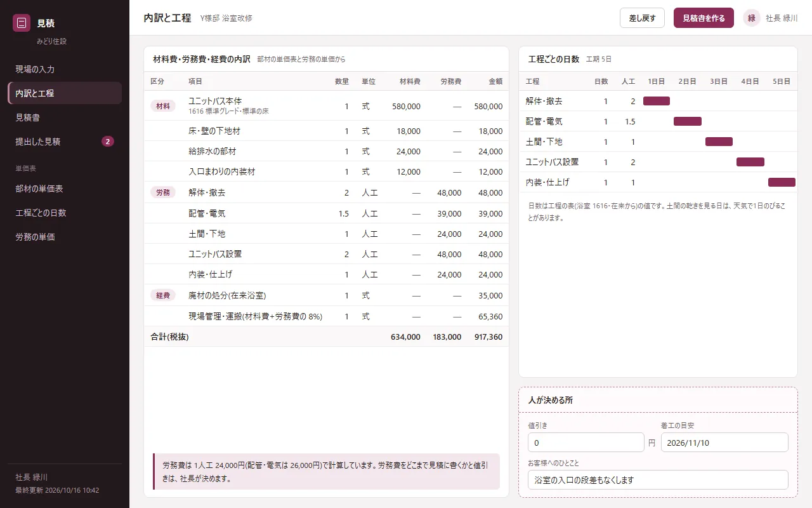Open the 緑 user avatar

752,18
